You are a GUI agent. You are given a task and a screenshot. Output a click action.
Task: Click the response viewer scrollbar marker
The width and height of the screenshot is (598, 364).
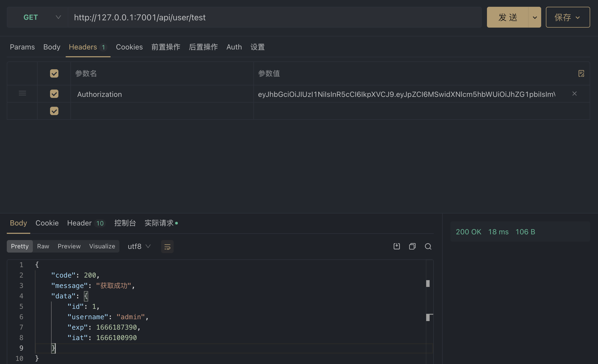coord(428,284)
